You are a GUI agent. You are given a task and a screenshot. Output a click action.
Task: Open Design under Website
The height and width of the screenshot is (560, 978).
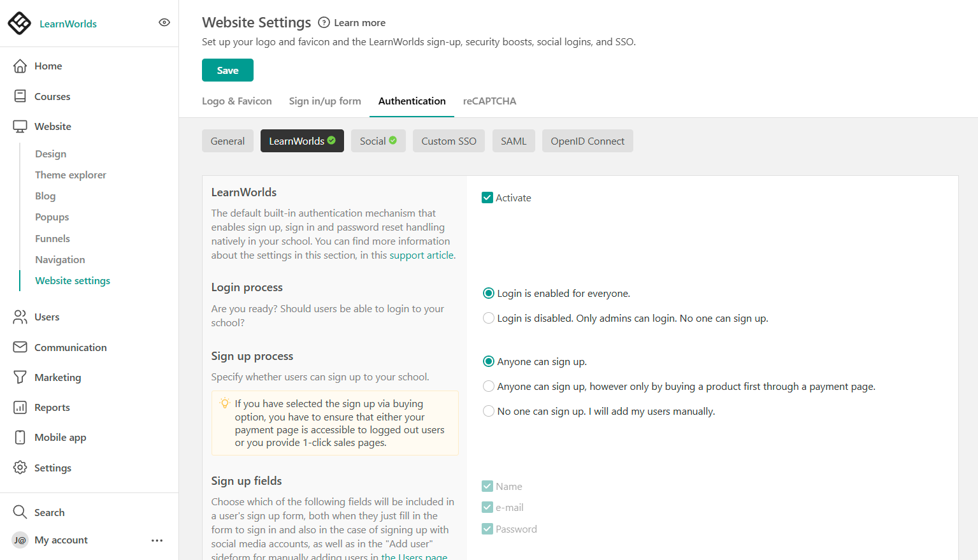(x=51, y=154)
